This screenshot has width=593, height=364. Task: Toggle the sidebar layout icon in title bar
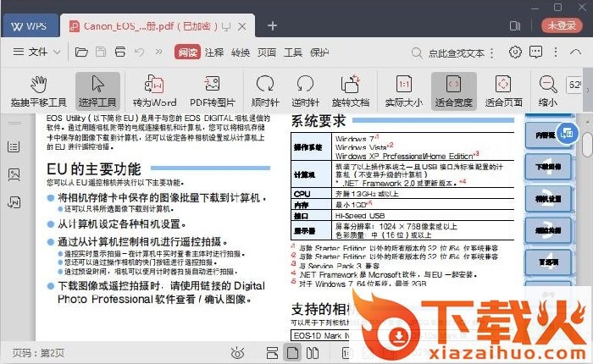515,25
